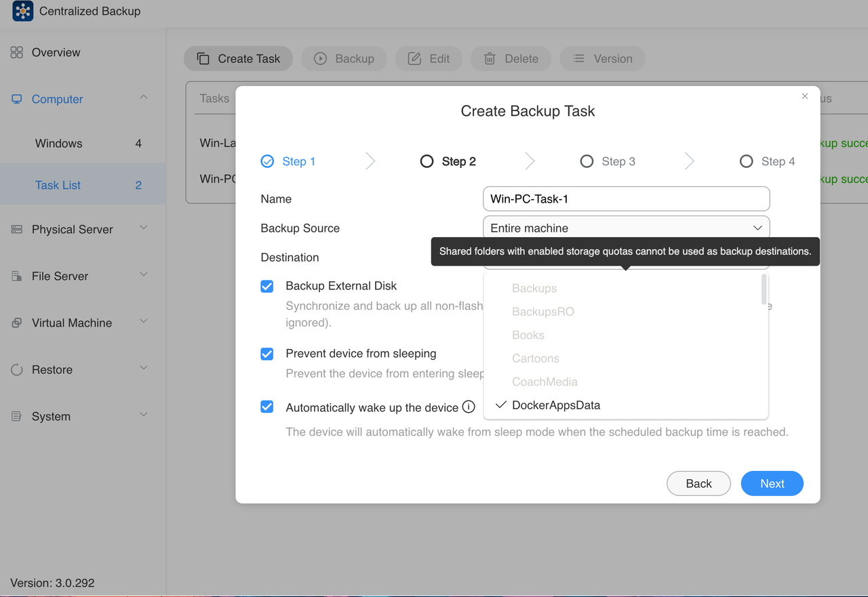868x597 pixels.
Task: Expand the System section
Action: tap(144, 415)
